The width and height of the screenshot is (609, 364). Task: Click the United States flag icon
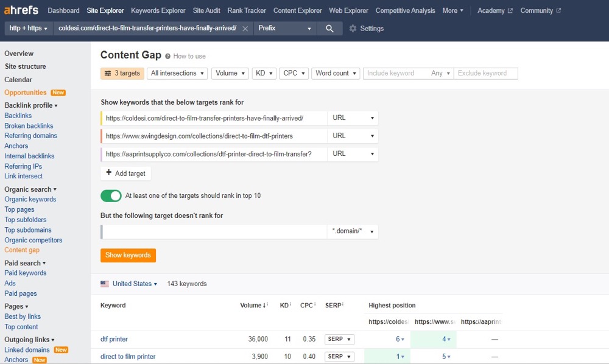(x=105, y=284)
